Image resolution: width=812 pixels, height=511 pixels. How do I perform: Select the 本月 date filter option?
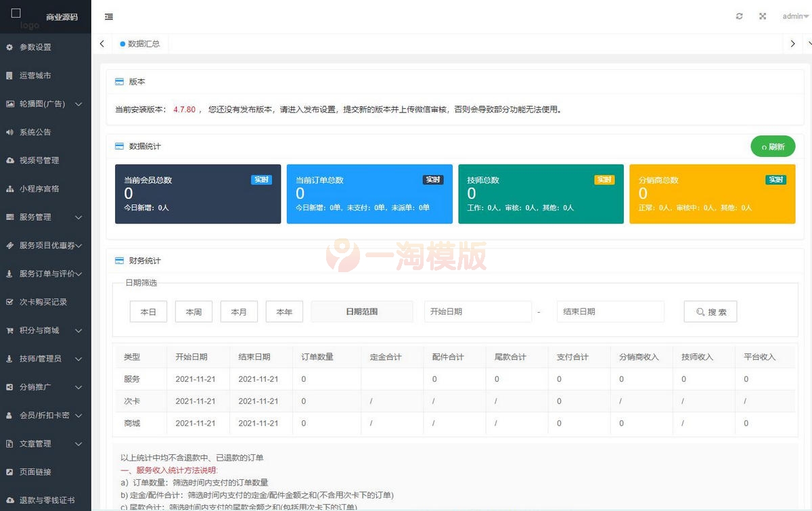239,311
